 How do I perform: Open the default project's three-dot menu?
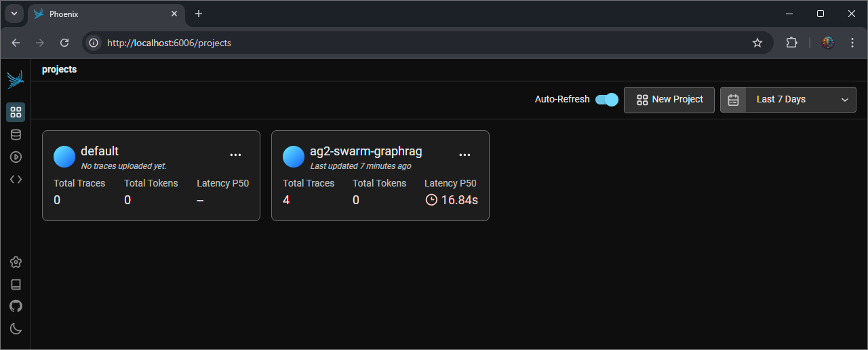[235, 155]
